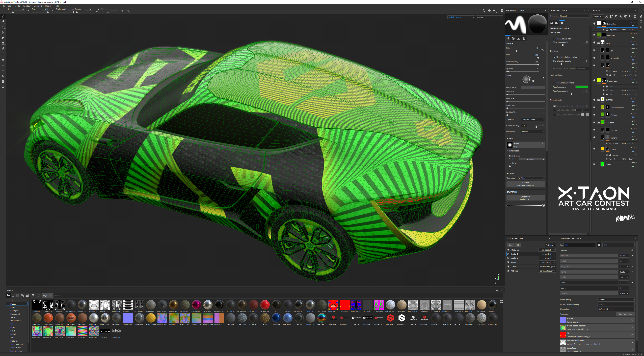This screenshot has height=356, width=644.
Task: Toggle visibility of Body_A texture set
Action: tap(508, 250)
